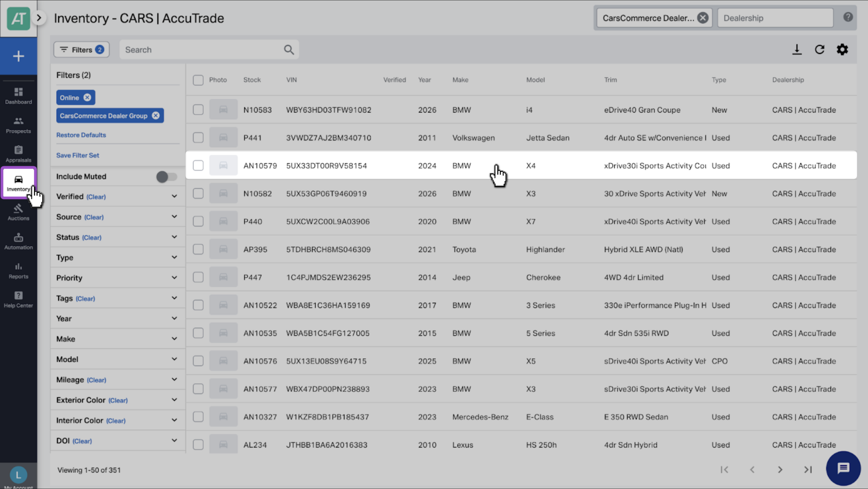The image size is (868, 489).
Task: Clear the DOI filter
Action: (82, 441)
